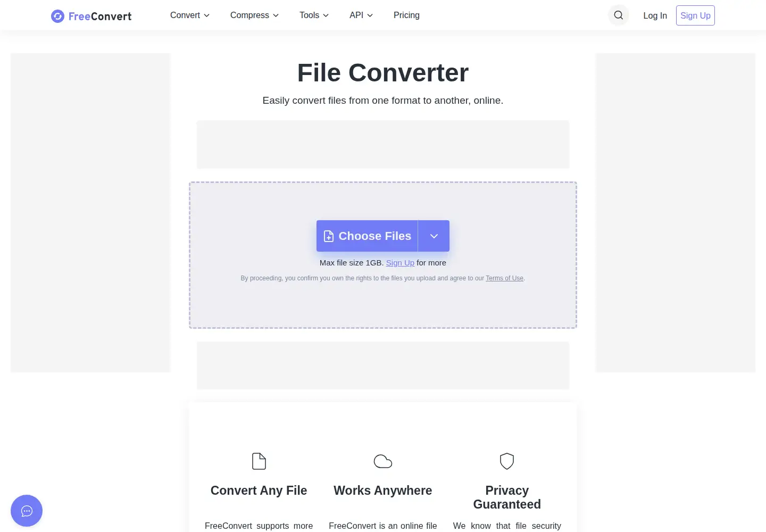Screen dimensions: 766x532
Task: Expand the Compress menu
Action: (254, 15)
